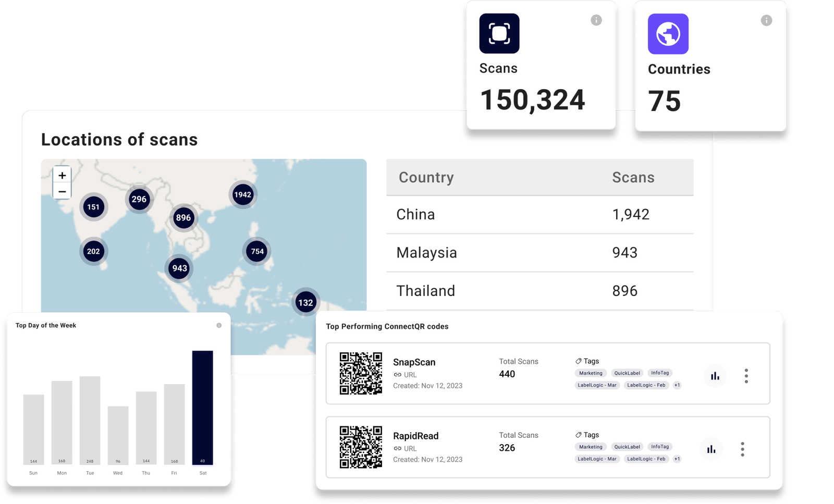Click the info icon on the Countries card
The height and width of the screenshot is (504, 834).
point(766,20)
